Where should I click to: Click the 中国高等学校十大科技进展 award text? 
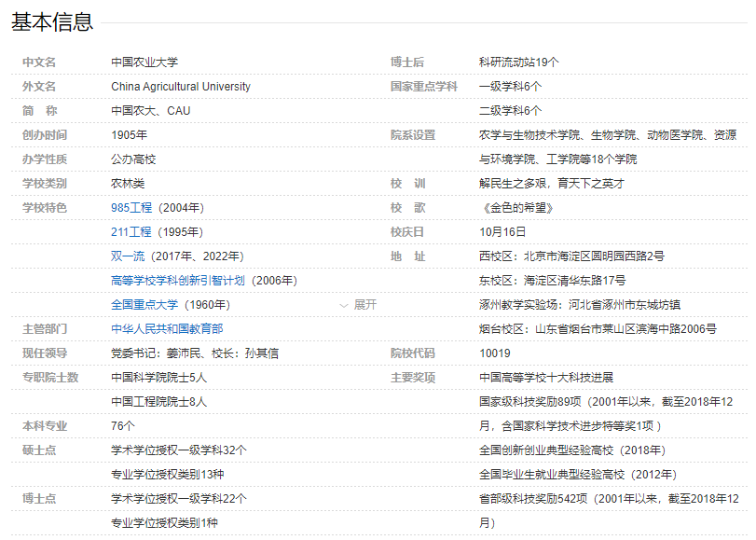coord(546,378)
